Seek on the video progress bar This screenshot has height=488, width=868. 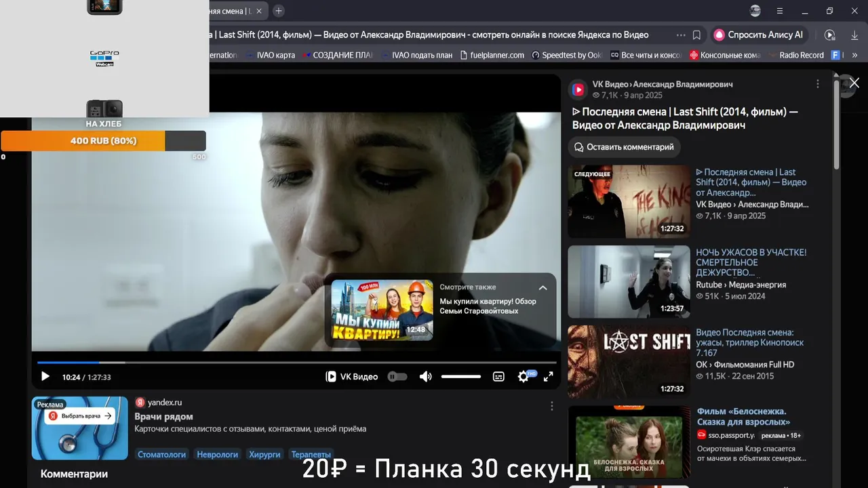click(x=296, y=363)
